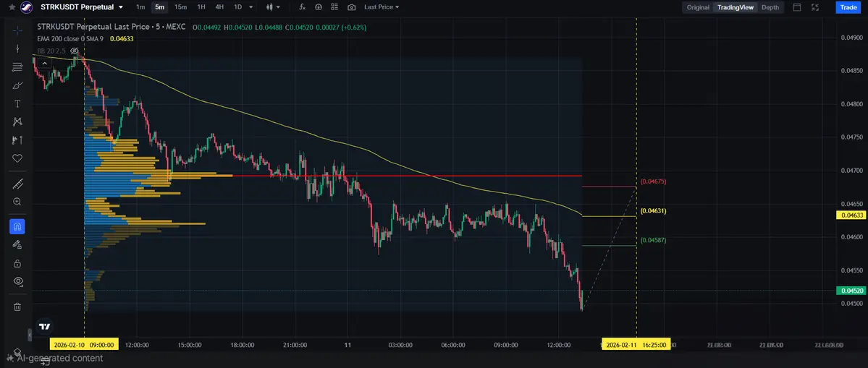Open the chart info icon
The width and height of the screenshot is (868, 368).
(319, 7)
